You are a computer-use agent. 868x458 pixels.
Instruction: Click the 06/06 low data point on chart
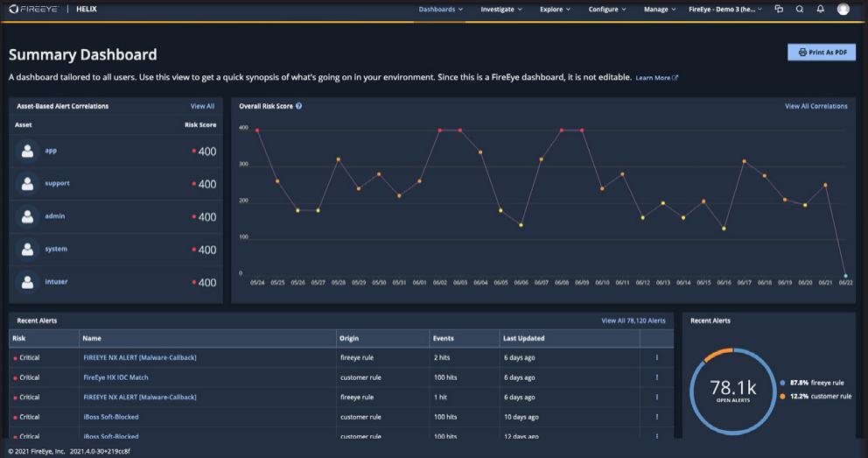coord(521,225)
